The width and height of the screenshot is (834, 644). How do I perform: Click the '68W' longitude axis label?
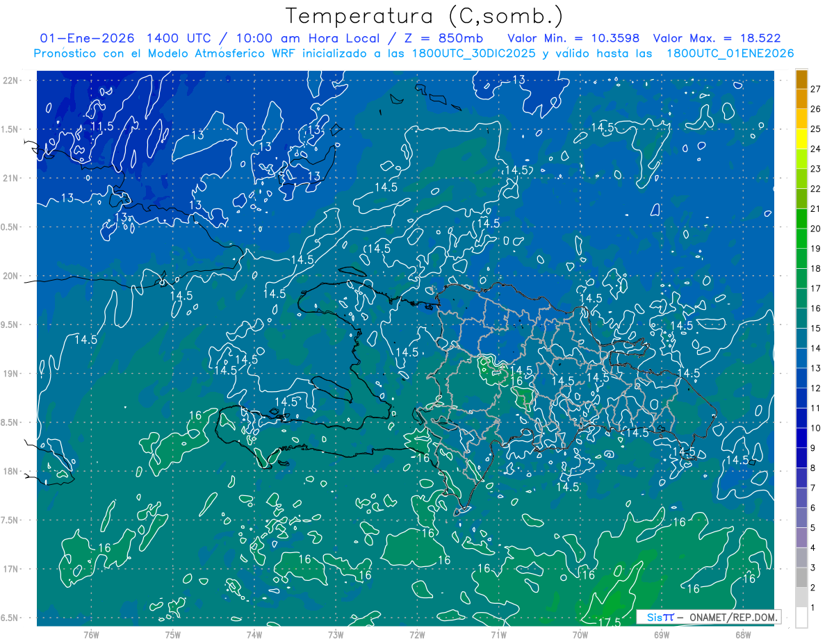click(x=743, y=635)
